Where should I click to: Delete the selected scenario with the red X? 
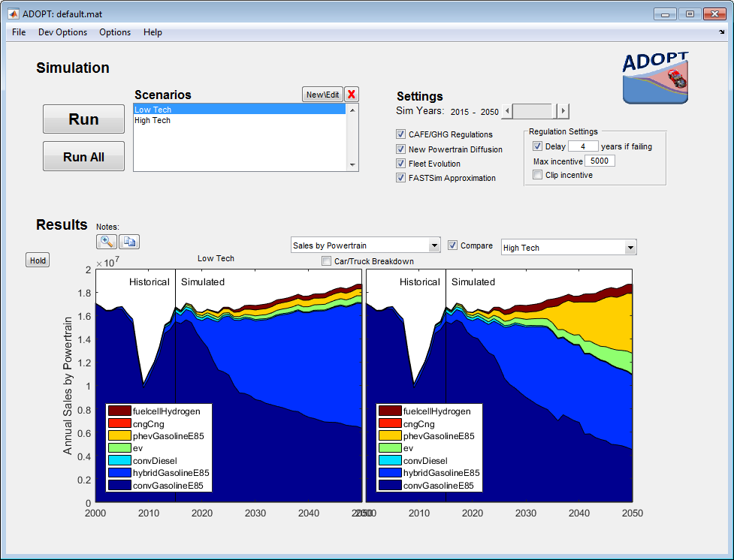pyautogui.click(x=351, y=95)
